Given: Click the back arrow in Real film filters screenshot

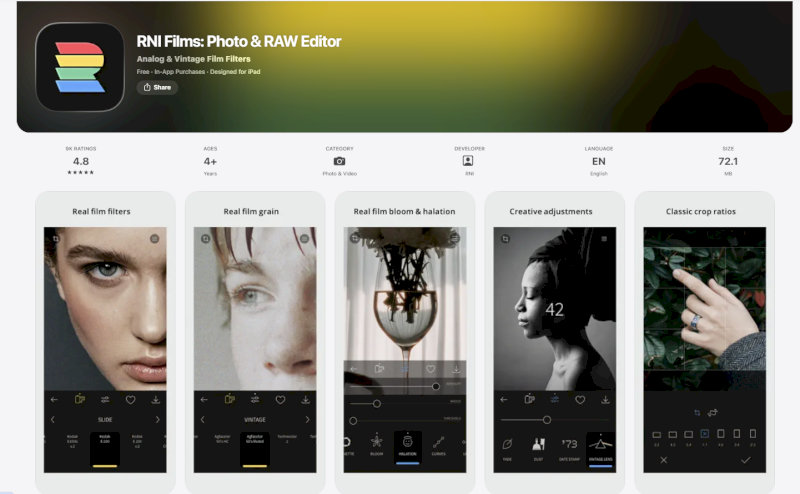Looking at the screenshot, I should tap(54, 400).
